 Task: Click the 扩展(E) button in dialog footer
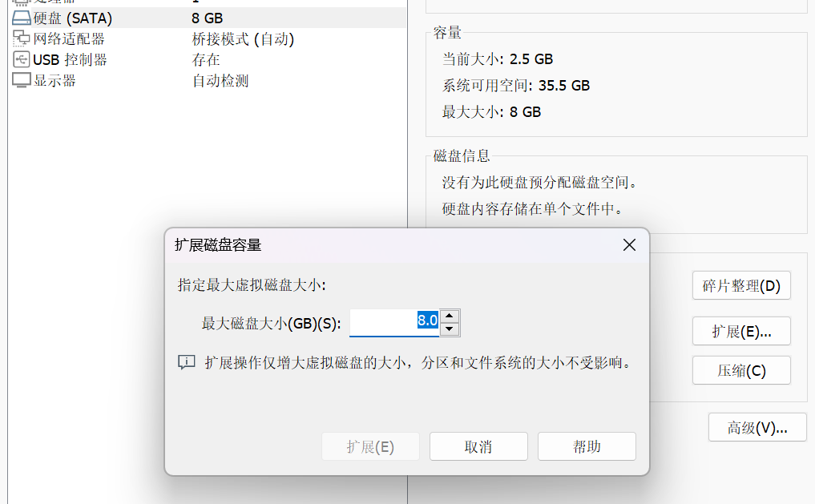pyautogui.click(x=370, y=446)
